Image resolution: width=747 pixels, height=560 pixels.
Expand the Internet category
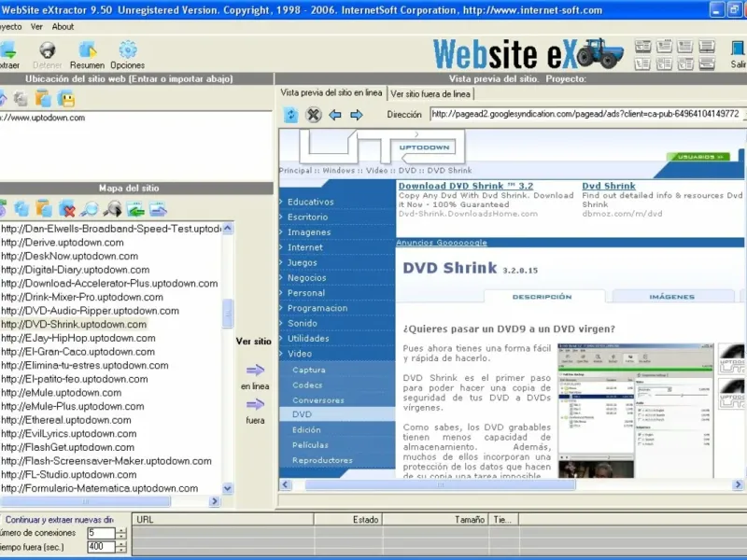(305, 247)
